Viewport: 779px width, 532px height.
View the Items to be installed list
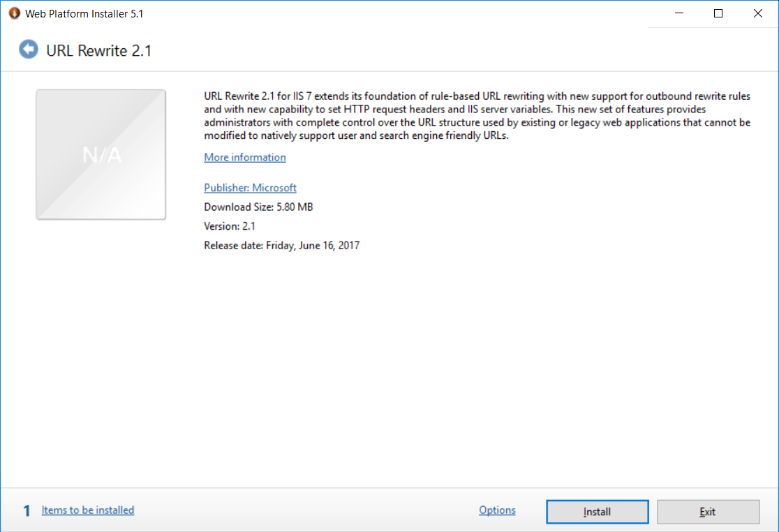pos(88,510)
